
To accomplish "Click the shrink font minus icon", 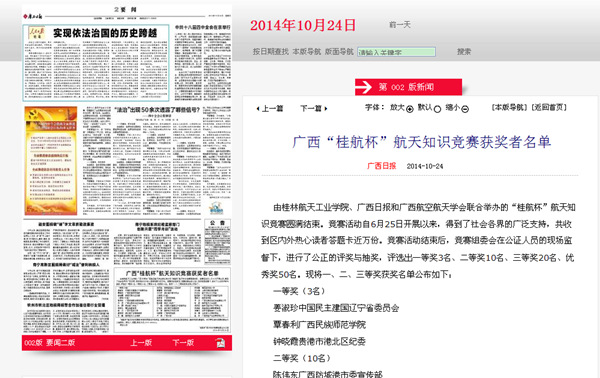I will [x=465, y=109].
